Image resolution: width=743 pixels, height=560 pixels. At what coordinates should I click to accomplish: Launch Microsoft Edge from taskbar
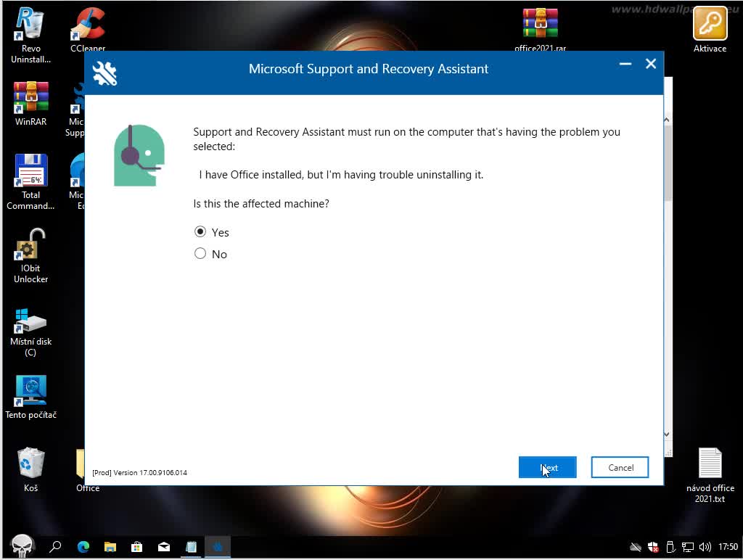pyautogui.click(x=83, y=547)
